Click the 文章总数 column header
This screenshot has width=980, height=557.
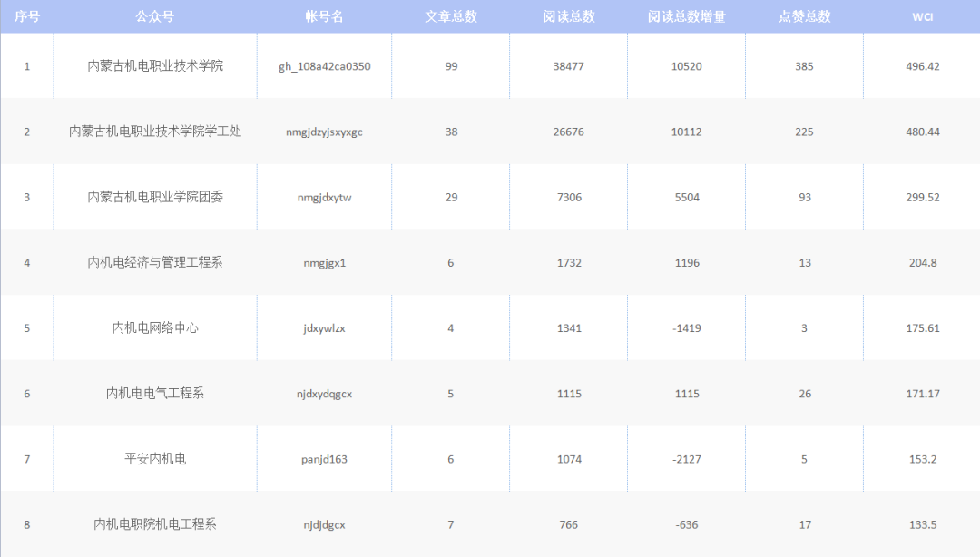451,16
